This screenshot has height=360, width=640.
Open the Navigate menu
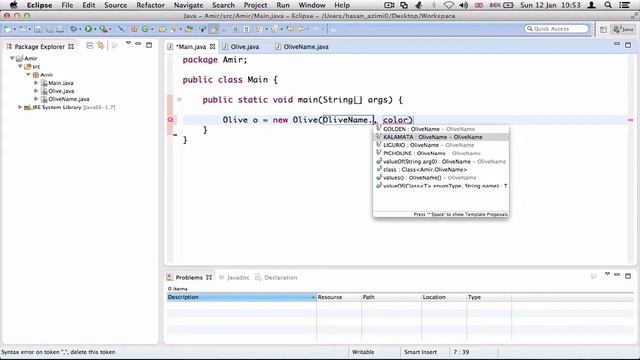point(188,5)
